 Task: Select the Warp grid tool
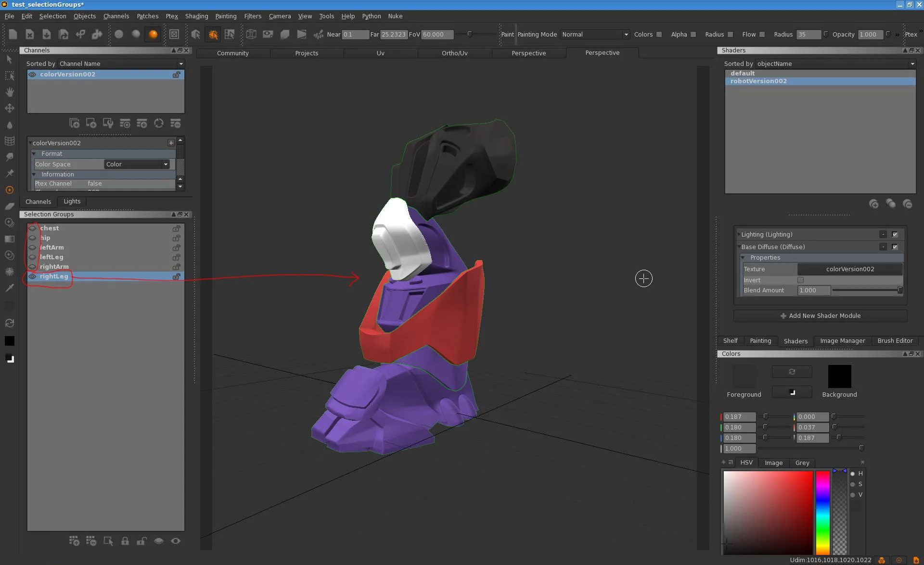[x=9, y=141]
